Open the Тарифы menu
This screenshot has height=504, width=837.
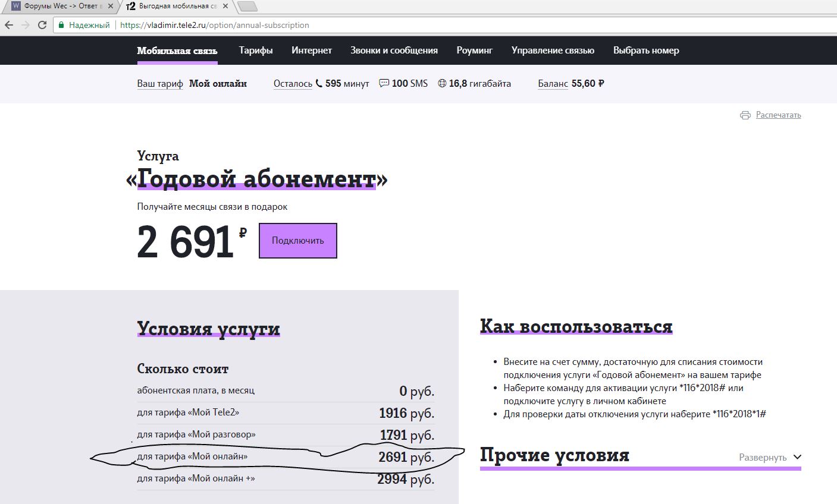[256, 51]
